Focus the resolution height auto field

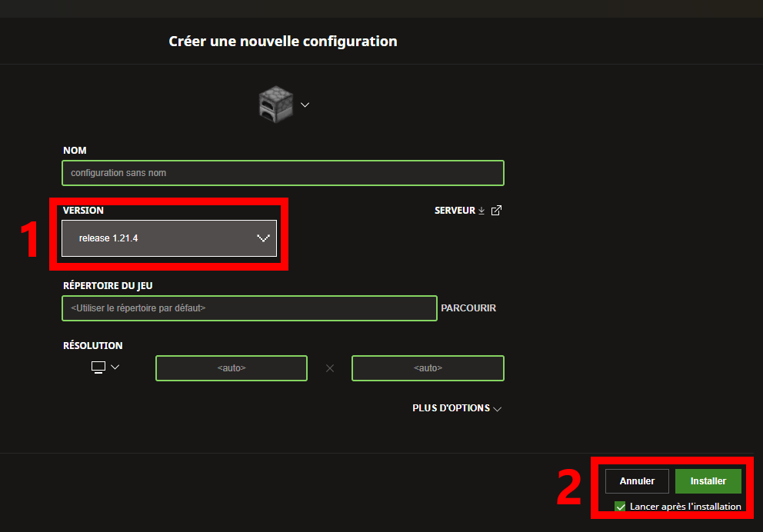tap(428, 368)
